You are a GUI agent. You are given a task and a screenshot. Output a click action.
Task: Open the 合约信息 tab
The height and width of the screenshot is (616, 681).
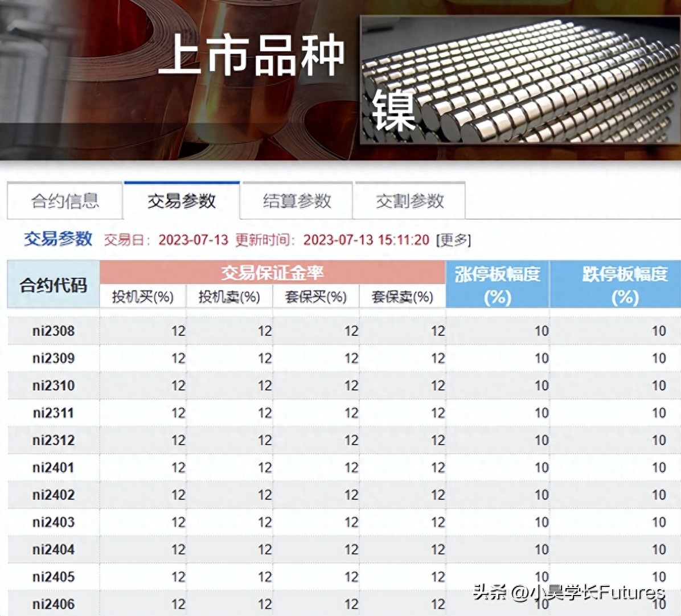tap(65, 201)
